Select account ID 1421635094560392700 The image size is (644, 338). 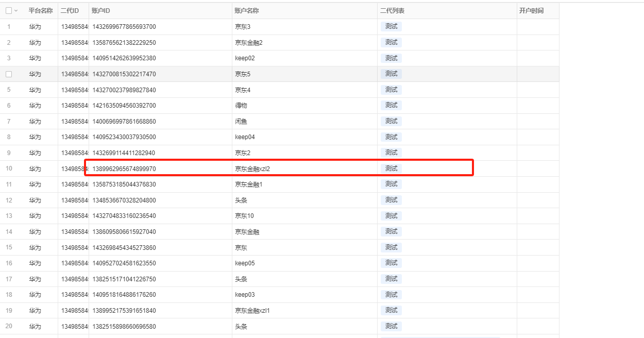click(x=124, y=106)
